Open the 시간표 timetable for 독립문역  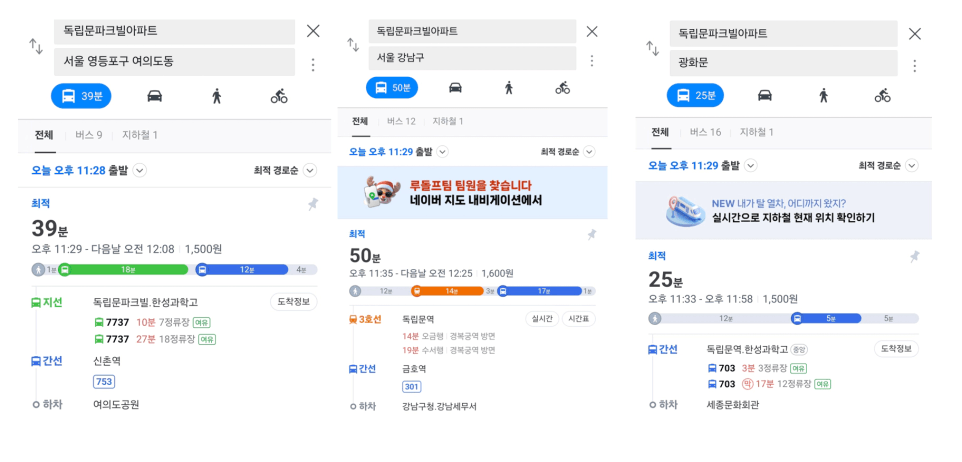pos(579,319)
